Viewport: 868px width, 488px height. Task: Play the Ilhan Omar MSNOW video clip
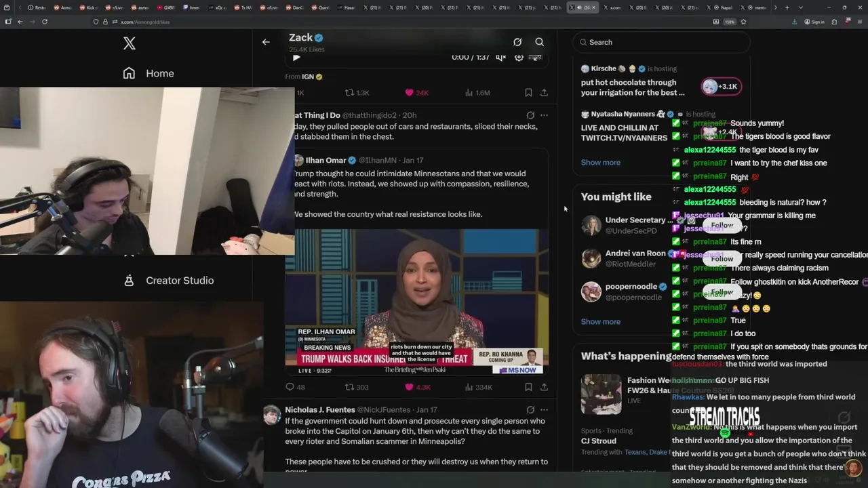coord(416,302)
